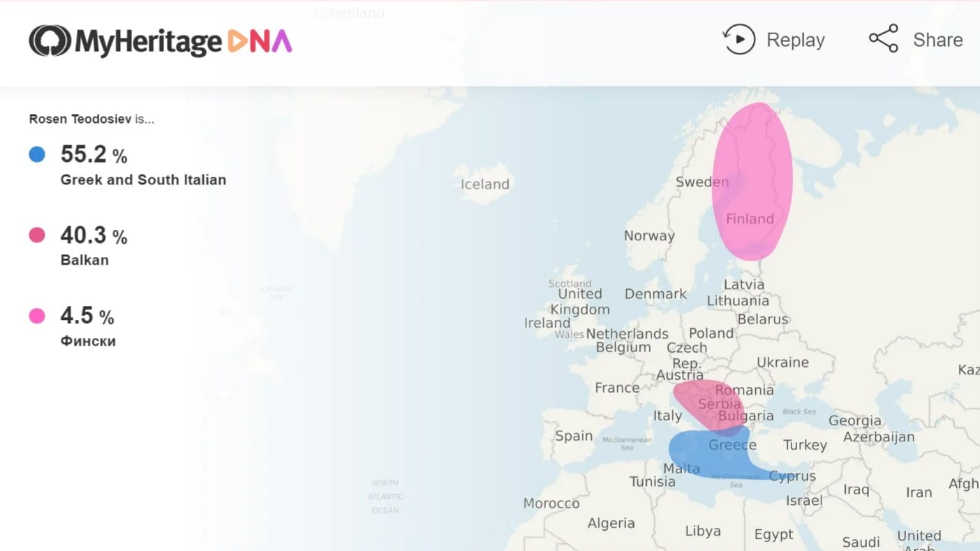This screenshot has width=980, height=551.
Task: Click the Replay text label
Action: click(x=795, y=41)
